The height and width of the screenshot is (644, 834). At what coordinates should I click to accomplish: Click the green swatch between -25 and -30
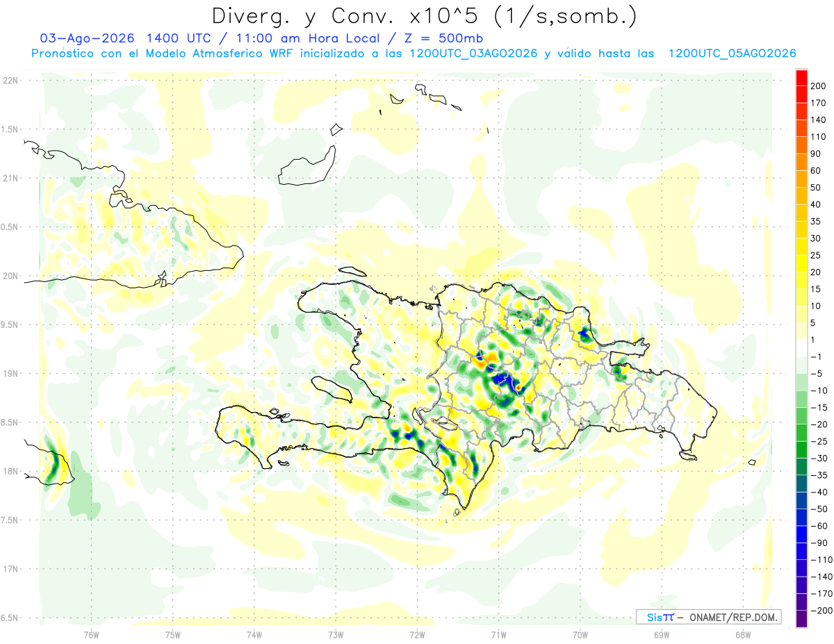pyautogui.click(x=801, y=449)
